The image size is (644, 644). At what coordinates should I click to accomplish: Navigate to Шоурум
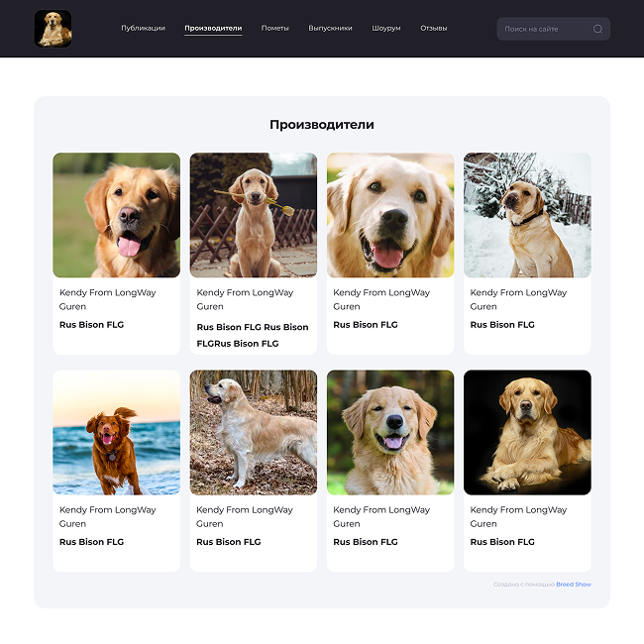point(386,29)
